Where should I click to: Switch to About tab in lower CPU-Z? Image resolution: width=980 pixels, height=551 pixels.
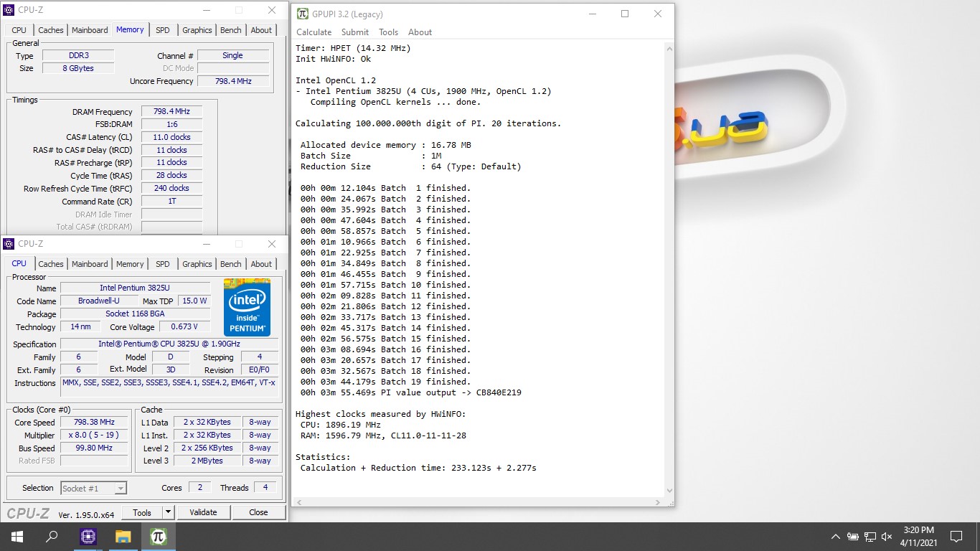coord(261,264)
